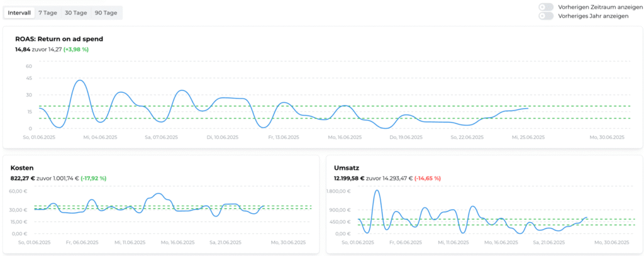Click the 14,84 ROAS value
The image size is (644, 256).
pos(23,49)
